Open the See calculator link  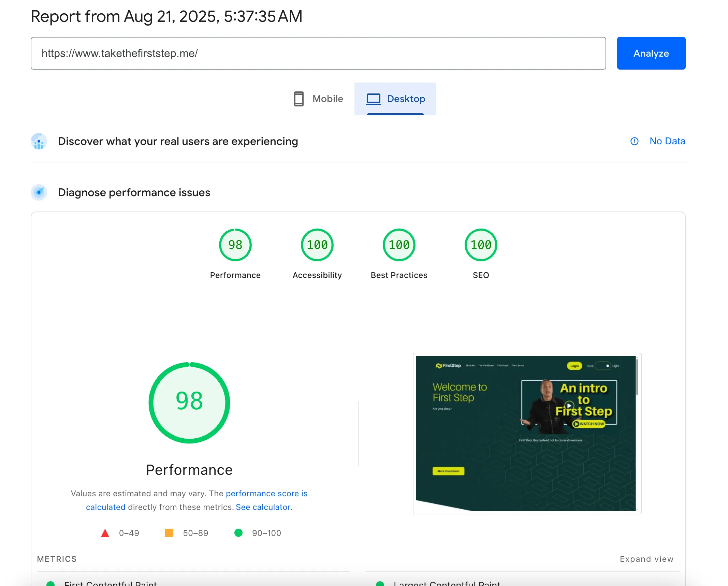264,507
